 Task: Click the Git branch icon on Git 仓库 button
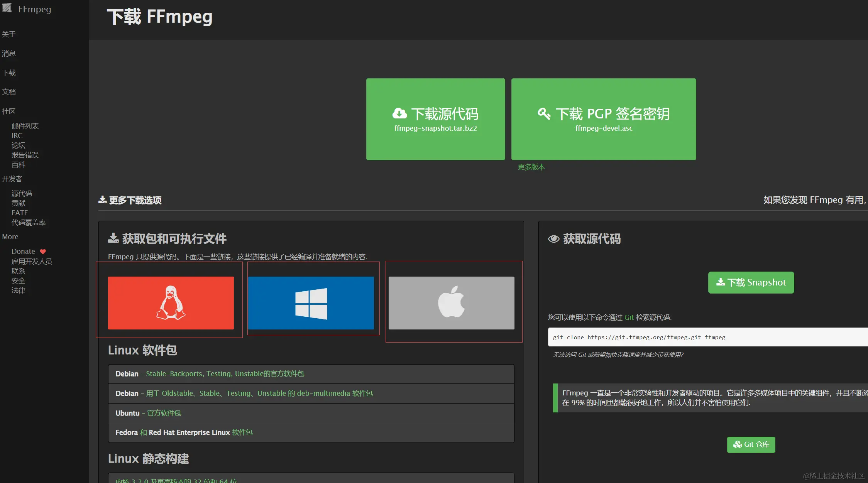pyautogui.click(x=738, y=444)
